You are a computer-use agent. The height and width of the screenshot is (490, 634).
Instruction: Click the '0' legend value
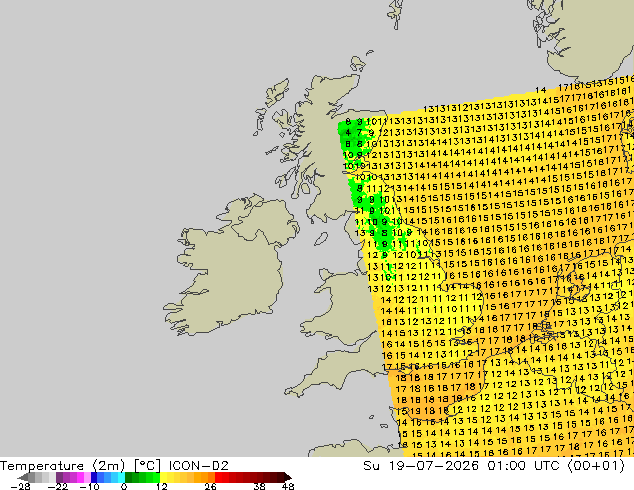point(124,486)
